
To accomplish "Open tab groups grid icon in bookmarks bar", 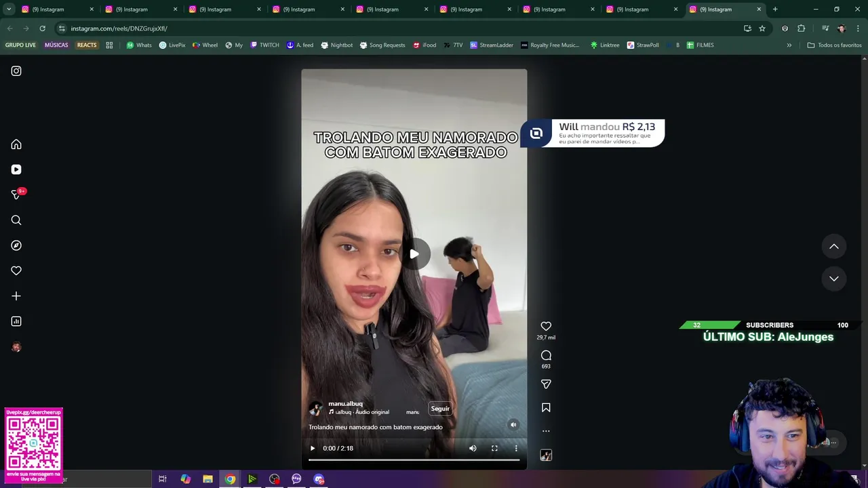I will tap(109, 45).
